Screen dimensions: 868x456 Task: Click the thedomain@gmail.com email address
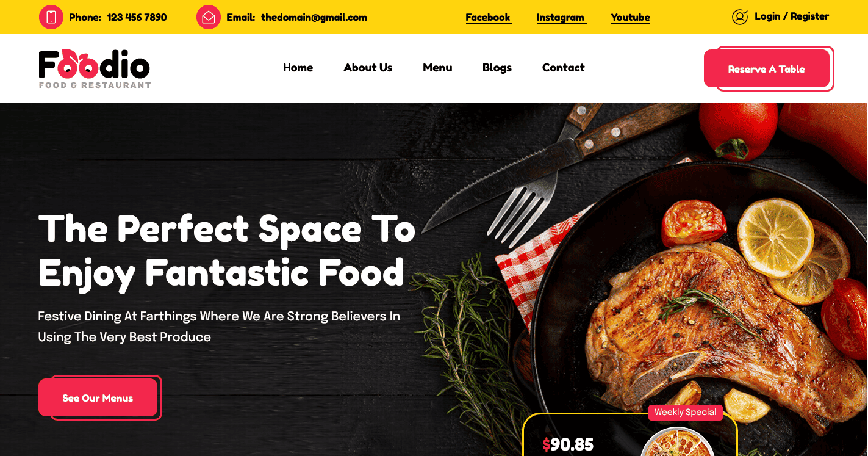(314, 18)
